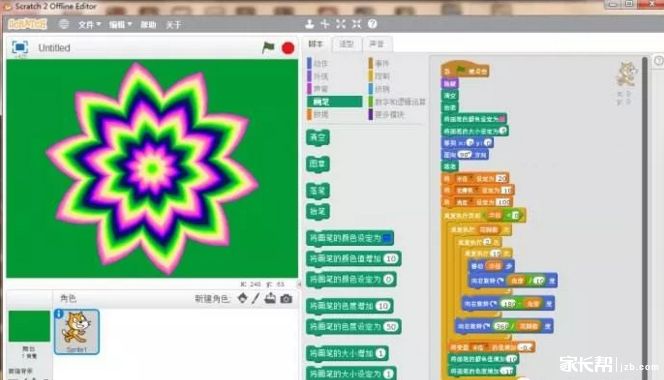This screenshot has width=664, height=380.
Task: Select the Delete scissors tool in top toolbar
Action: 325,24
